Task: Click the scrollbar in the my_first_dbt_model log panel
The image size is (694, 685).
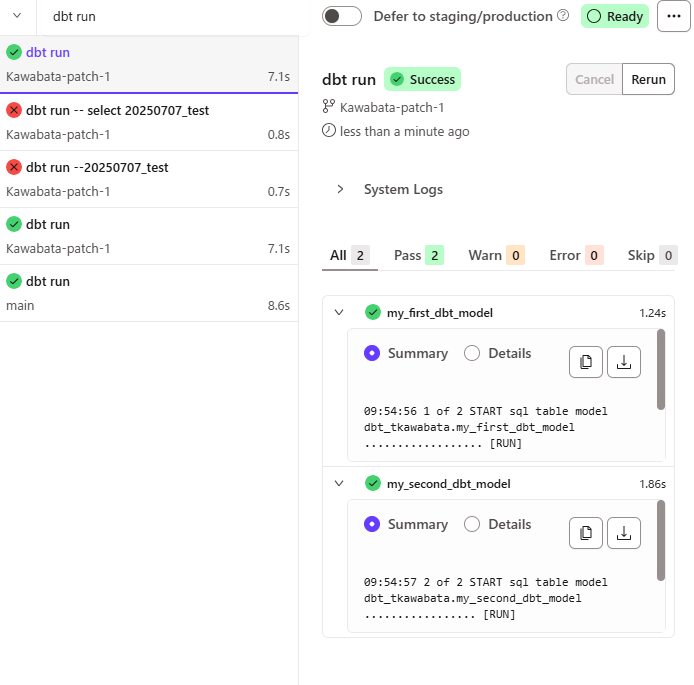Action: 661,369
